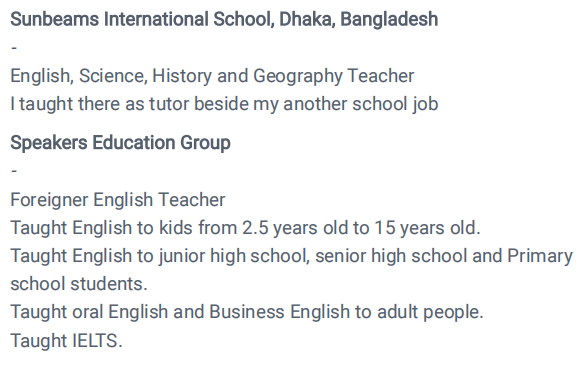Click the word History in job title
Image resolution: width=587 pixels, height=366 pixels.
(x=182, y=76)
